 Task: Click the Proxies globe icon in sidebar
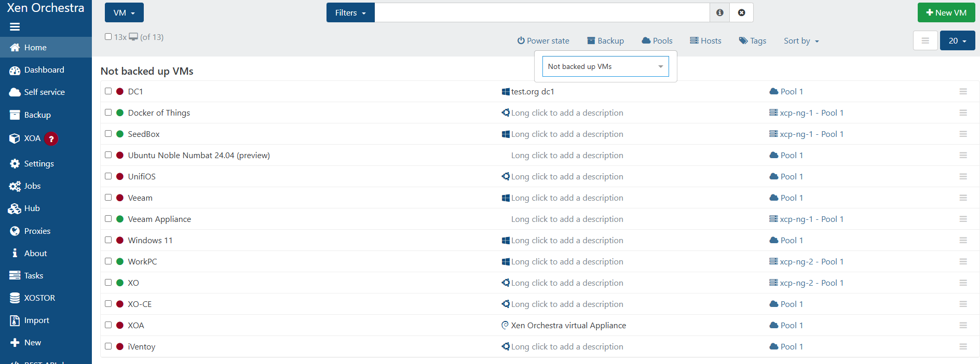pyautogui.click(x=15, y=231)
